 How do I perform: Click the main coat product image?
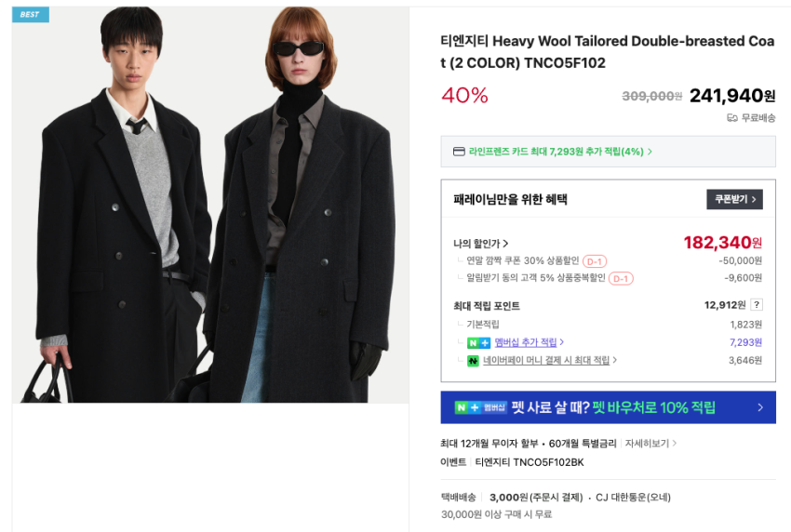[210, 205]
